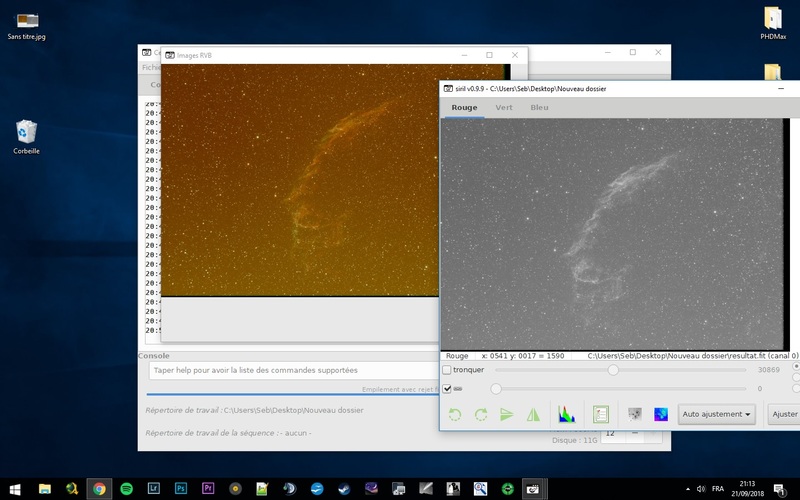Click the Ajuster button
Viewport: 800px width, 500px height.
coord(784,414)
